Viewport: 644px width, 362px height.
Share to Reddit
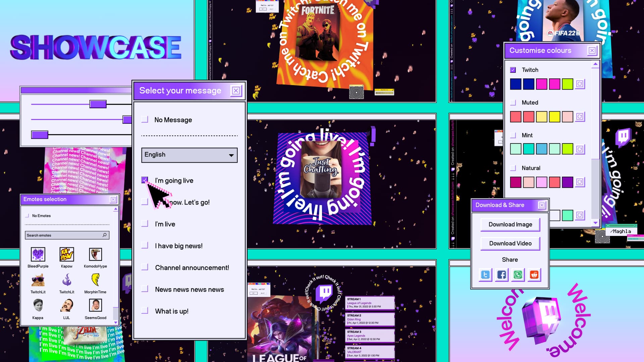[534, 275]
